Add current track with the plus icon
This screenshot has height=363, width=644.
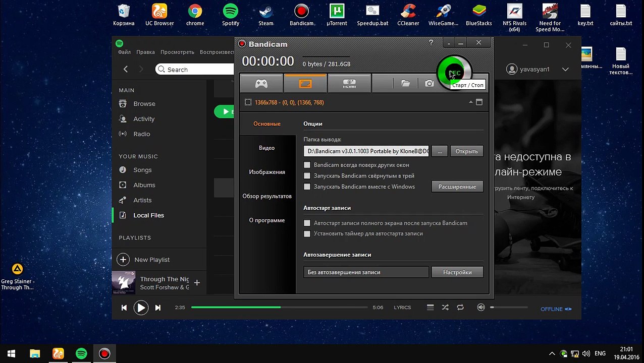coord(197,283)
